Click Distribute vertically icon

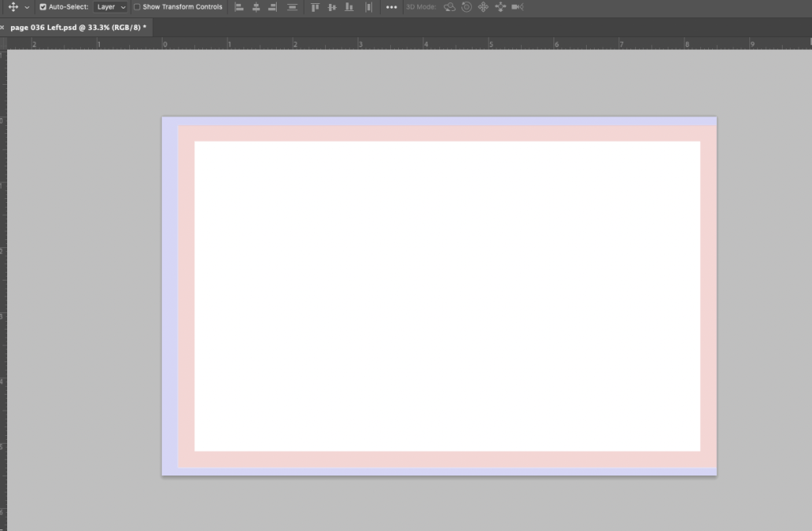point(293,7)
